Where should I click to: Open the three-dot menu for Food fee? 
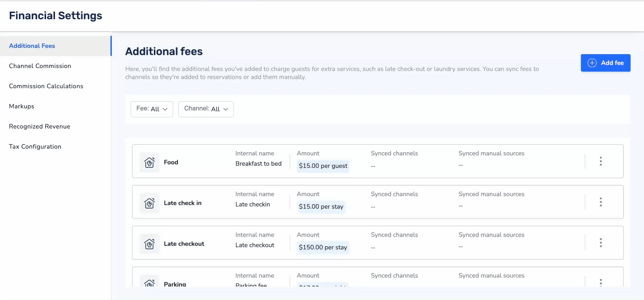(601, 162)
